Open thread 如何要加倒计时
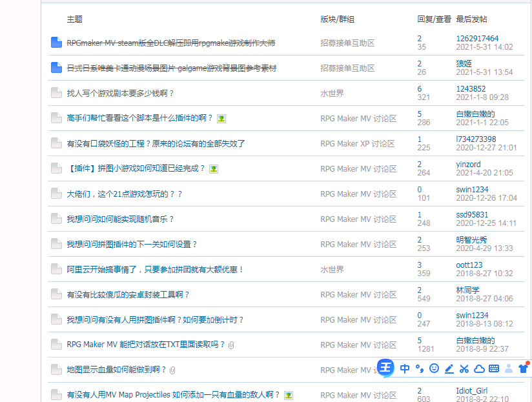532x402 pixels. point(155,319)
